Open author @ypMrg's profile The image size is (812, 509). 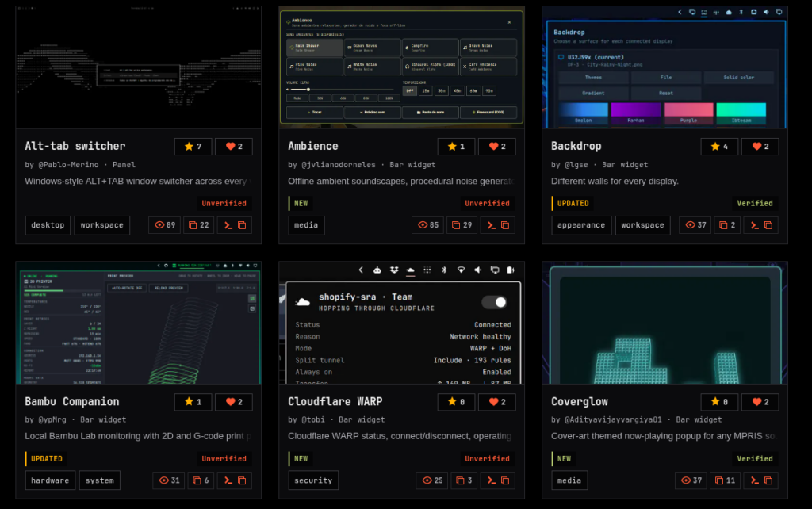coord(52,420)
